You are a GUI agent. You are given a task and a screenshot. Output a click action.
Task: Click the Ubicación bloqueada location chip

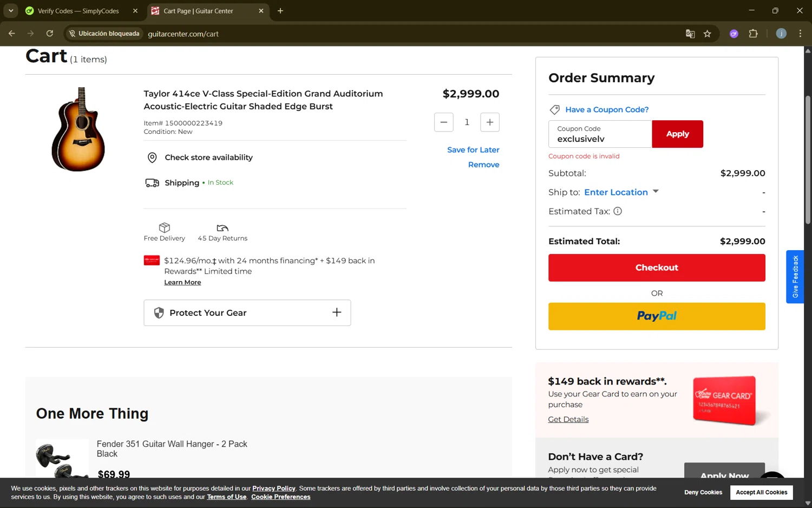pos(104,34)
